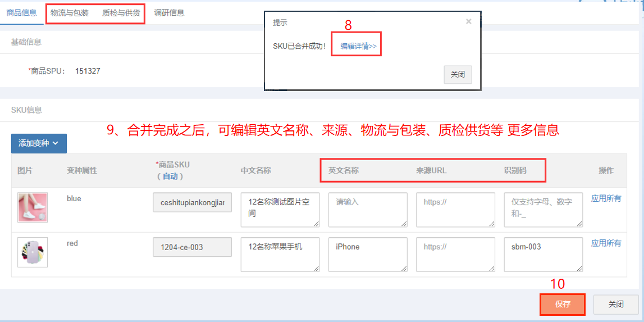
Task: Click the 中文名称 column header
Action: pyautogui.click(x=256, y=171)
